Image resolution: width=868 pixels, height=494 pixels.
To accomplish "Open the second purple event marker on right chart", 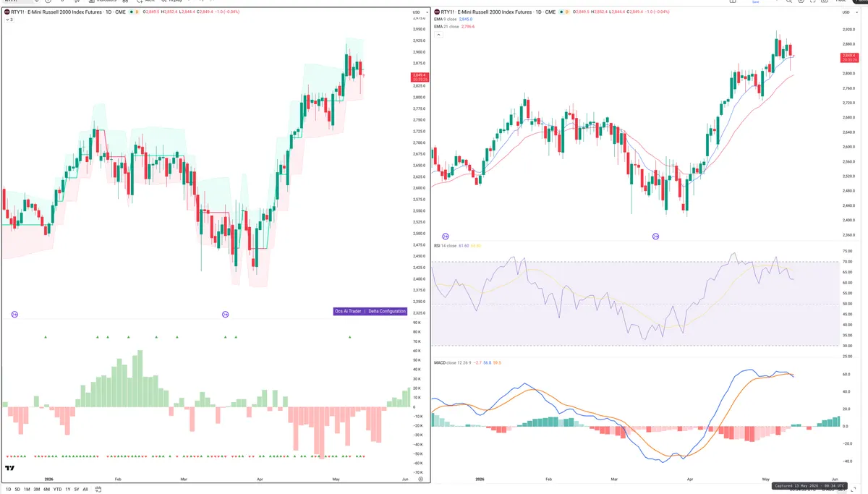I will click(x=655, y=237).
